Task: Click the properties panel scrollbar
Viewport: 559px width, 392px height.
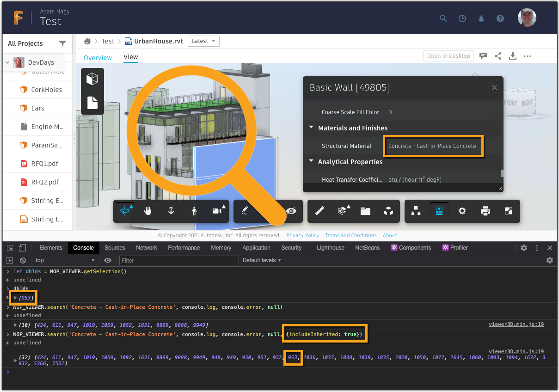Action: click(502, 173)
